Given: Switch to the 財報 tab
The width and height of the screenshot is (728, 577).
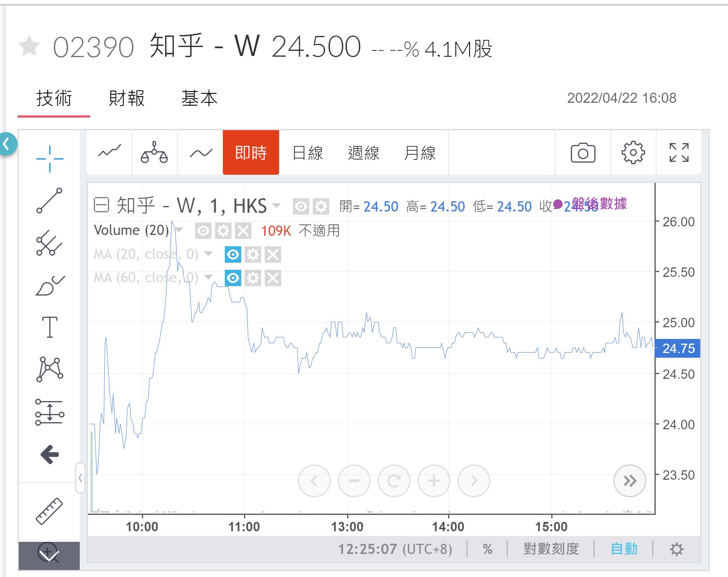Looking at the screenshot, I should 127,98.
